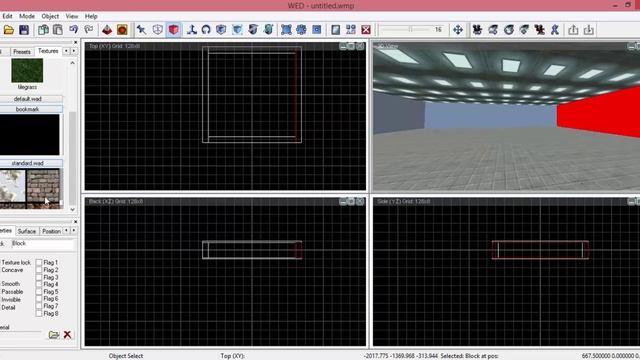Click the Paste toolbar icon
Image resolution: width=640 pixels, height=360 pixels.
[x=58, y=30]
